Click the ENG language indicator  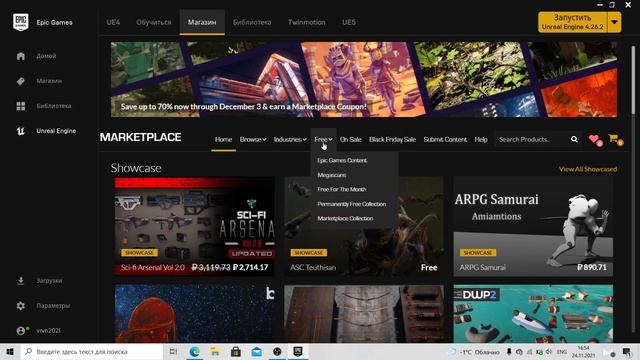pos(562,351)
